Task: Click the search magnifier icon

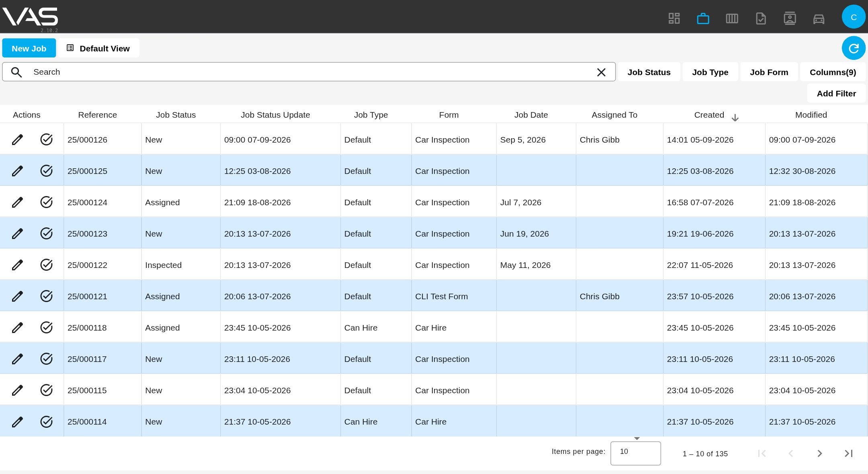Action: 16,72
